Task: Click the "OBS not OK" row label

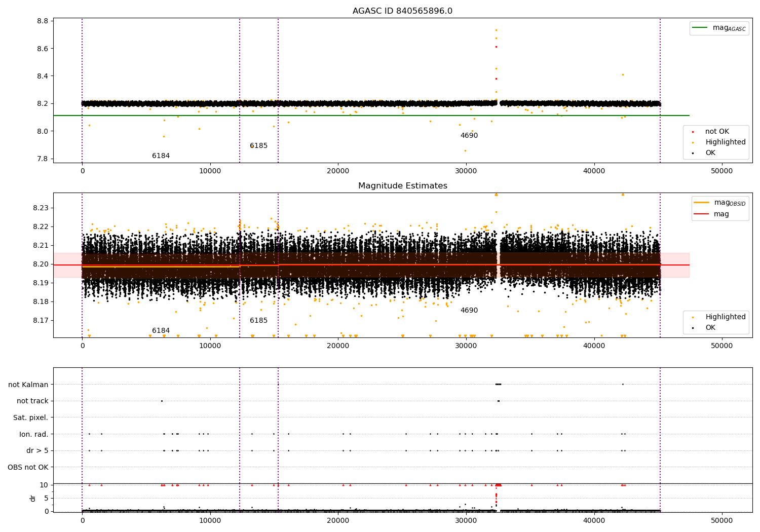Action: (x=28, y=467)
